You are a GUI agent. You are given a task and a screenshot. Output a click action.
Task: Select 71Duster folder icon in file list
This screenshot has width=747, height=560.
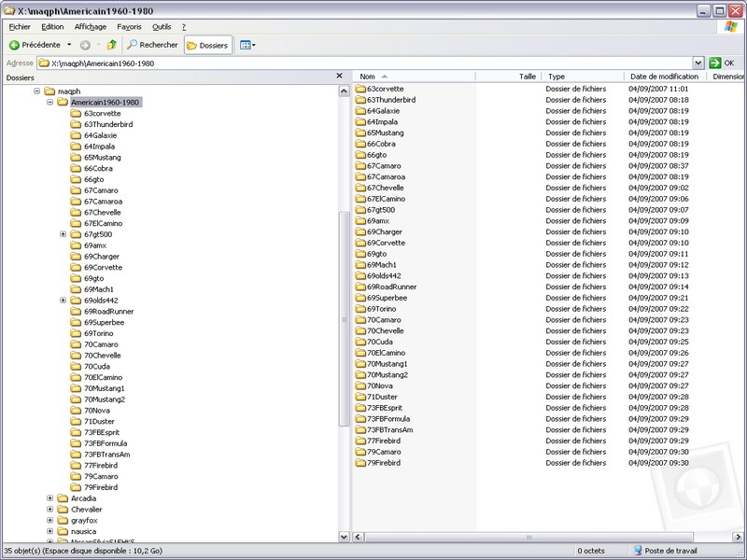click(x=360, y=397)
